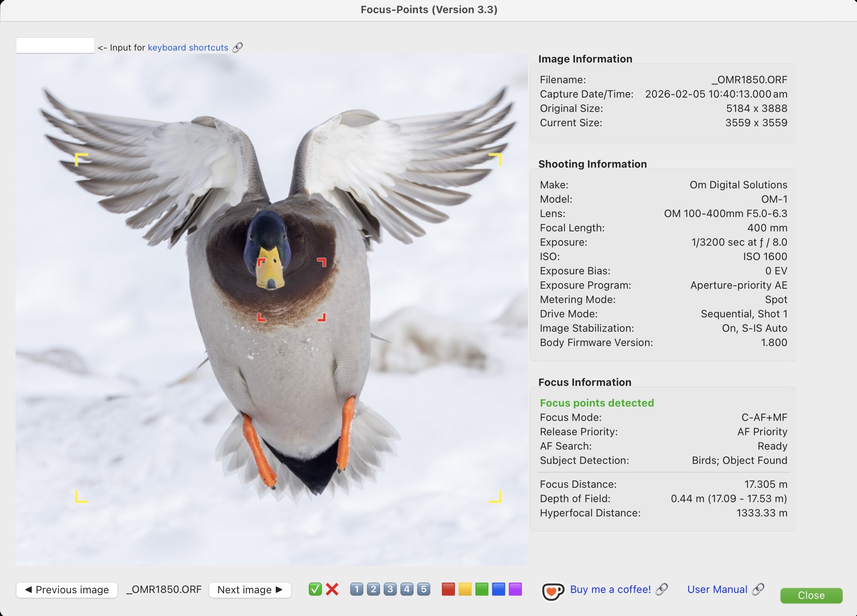
Task: Click link icon beside keyboard shortcuts
Action: (x=237, y=47)
